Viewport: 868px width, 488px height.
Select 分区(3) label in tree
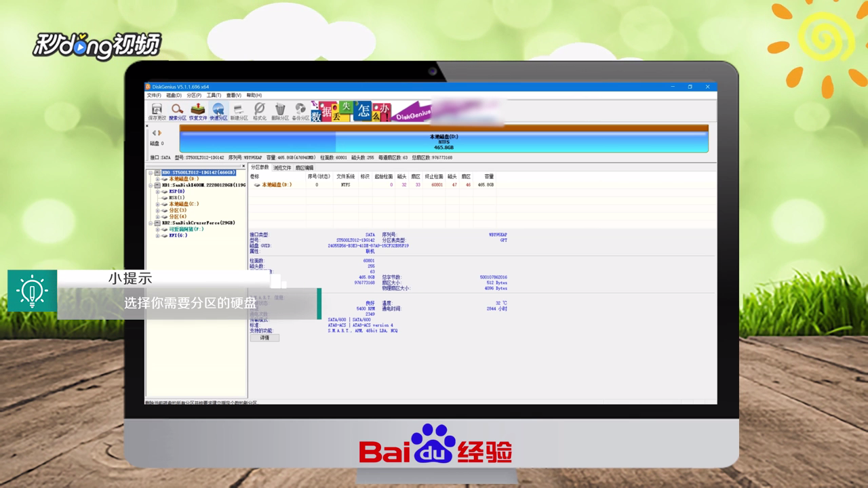(178, 210)
